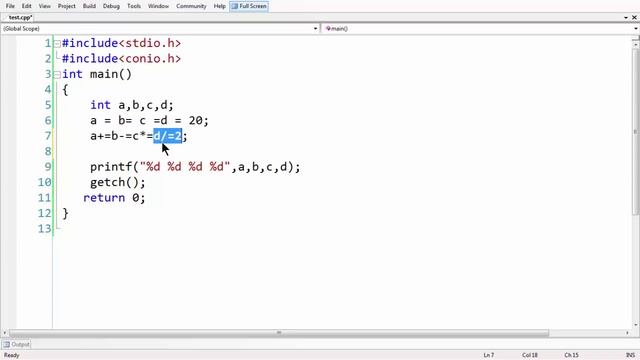640x360 pixels.
Task: Click int main() on line 3
Action: 97,74
